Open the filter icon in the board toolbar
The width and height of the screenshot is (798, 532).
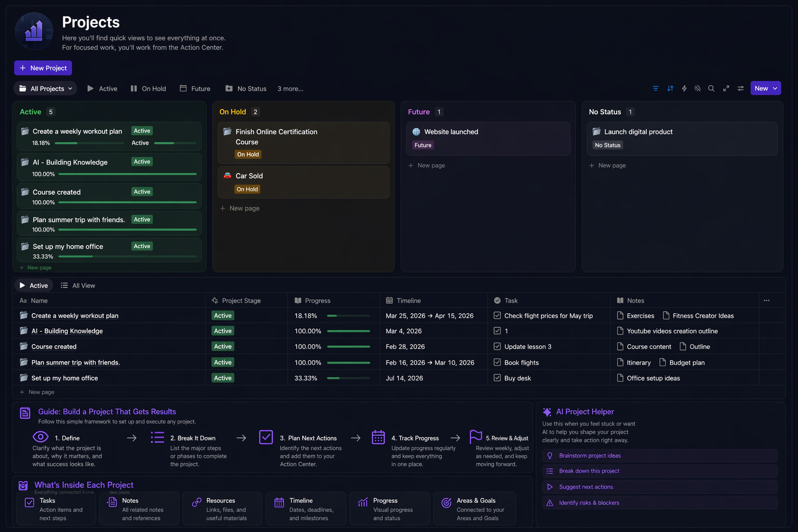(x=656, y=88)
